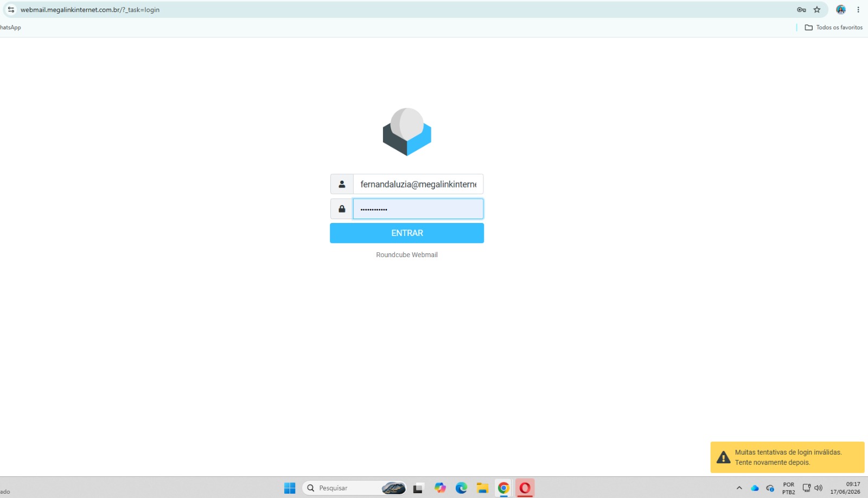Click the user icon beside the email field
Image resolution: width=868 pixels, height=498 pixels.
tap(342, 184)
